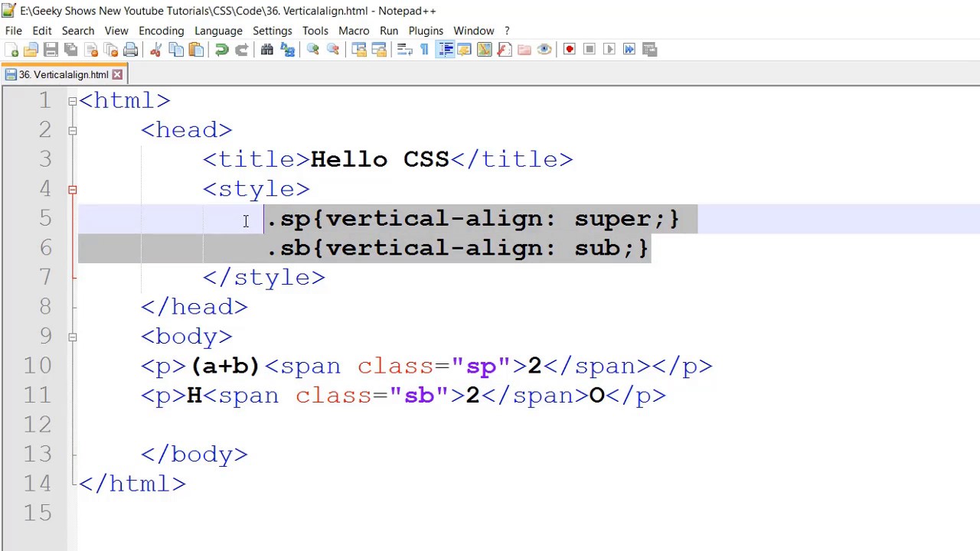Toggle synchronized horizontal scrolling
The width and height of the screenshot is (980, 551).
(x=379, y=50)
